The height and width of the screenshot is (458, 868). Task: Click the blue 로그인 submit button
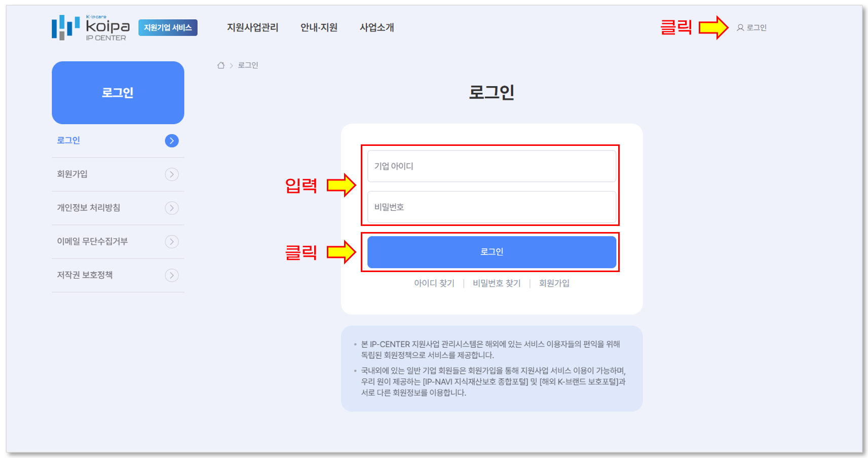(x=492, y=252)
